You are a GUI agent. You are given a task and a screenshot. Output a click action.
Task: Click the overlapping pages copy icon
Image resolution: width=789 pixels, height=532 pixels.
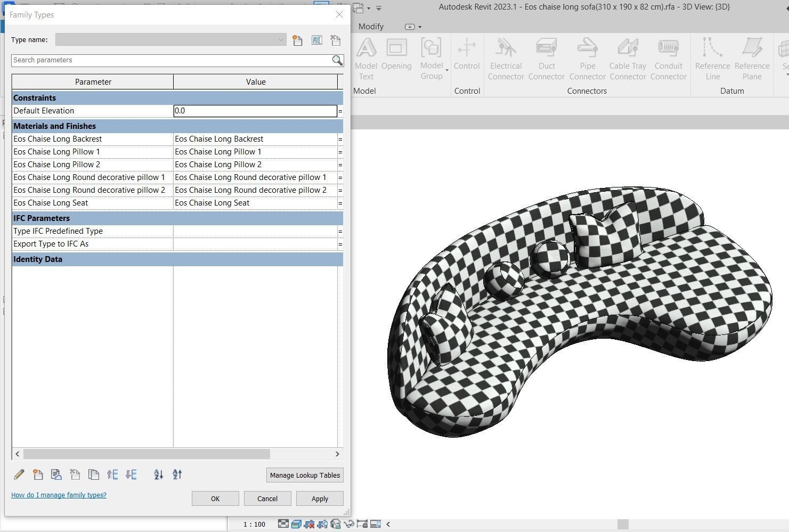(93, 474)
